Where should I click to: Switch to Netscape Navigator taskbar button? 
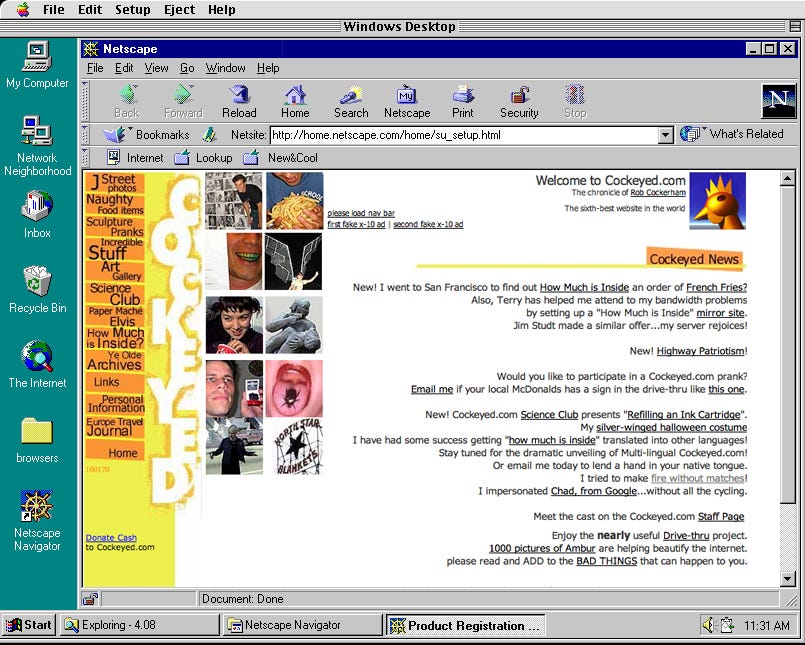(x=303, y=625)
